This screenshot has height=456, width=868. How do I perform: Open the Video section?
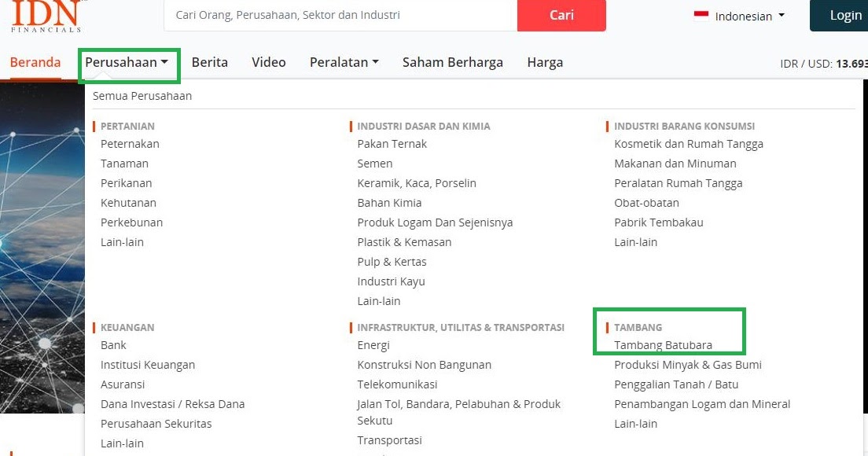tap(268, 61)
